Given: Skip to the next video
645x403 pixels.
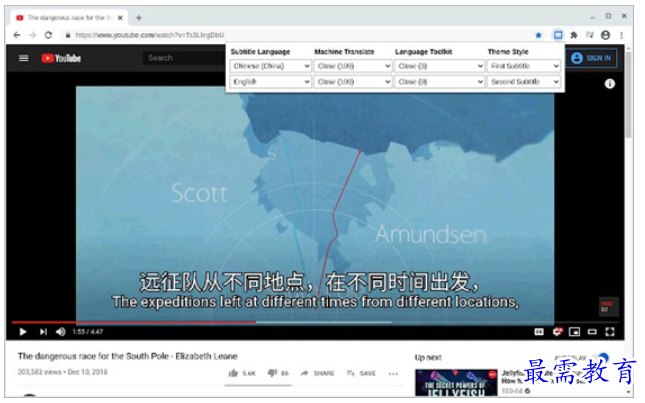Looking at the screenshot, I should (43, 331).
